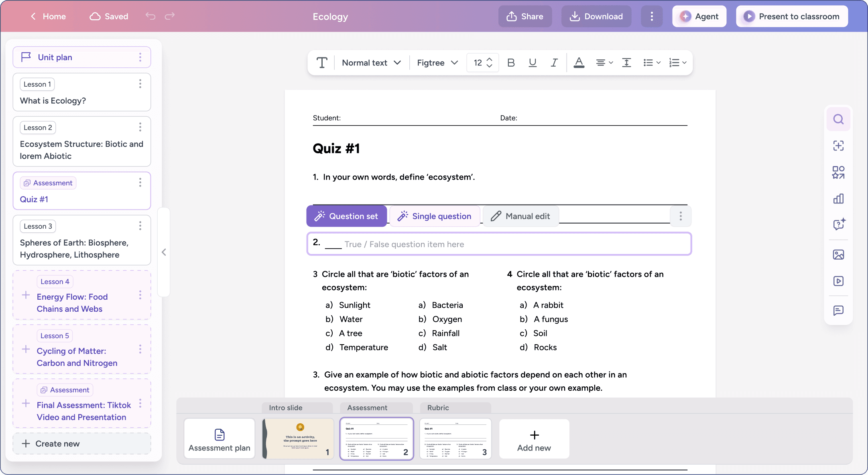868x475 pixels.
Task: Click the insert image icon
Action: coord(838,254)
